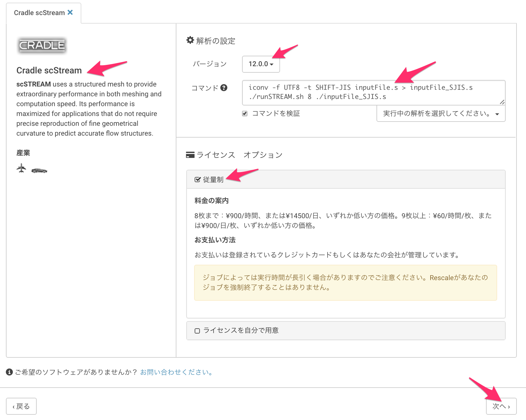
Task: Click the yellow job runtime warning notice
Action: click(346, 283)
